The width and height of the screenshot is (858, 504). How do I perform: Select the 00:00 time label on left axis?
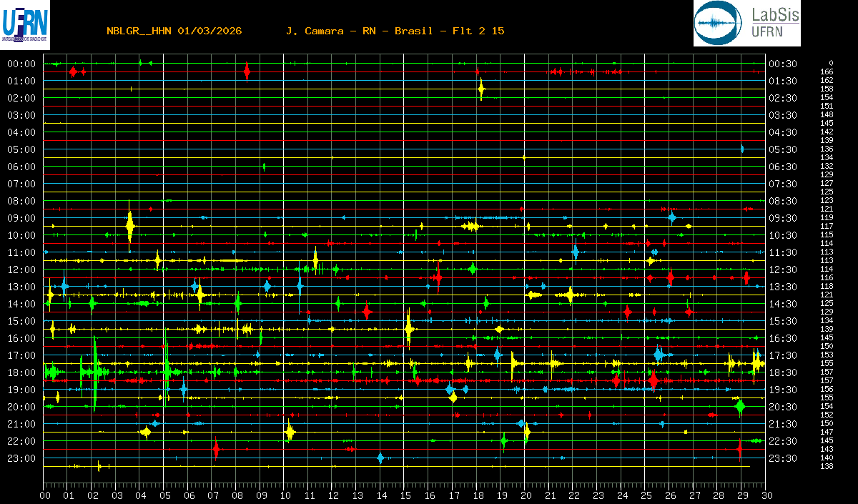point(21,64)
